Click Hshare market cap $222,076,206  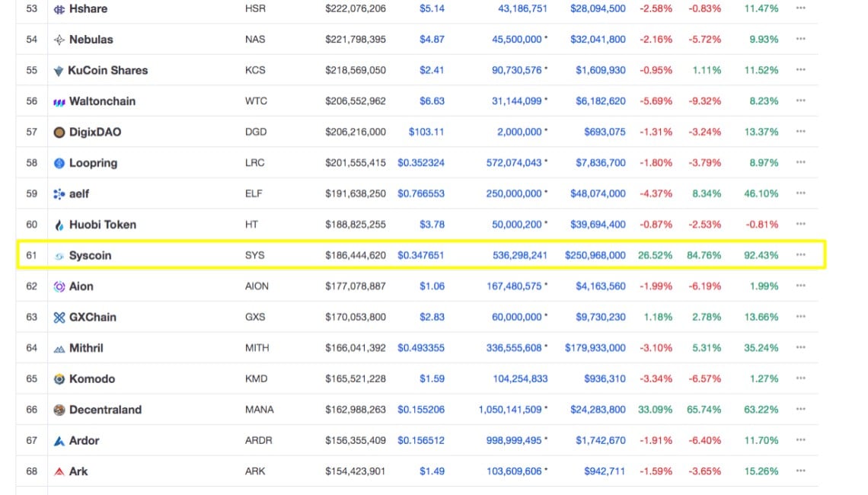point(356,9)
